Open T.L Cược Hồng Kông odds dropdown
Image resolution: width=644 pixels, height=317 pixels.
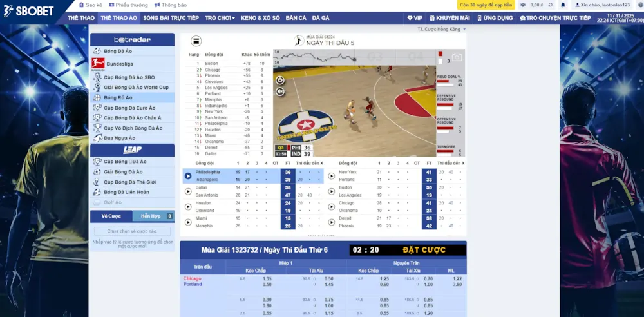tap(441, 29)
